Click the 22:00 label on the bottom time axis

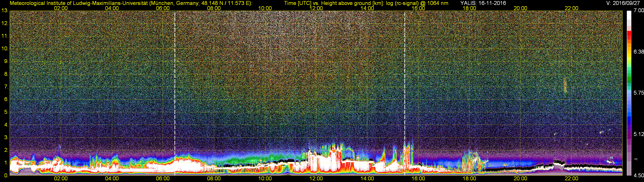[x=571, y=179]
